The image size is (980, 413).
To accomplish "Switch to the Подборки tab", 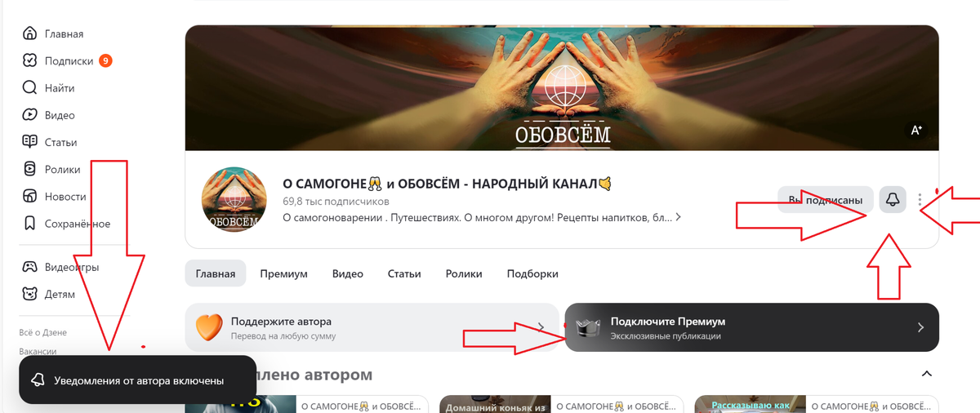I will (x=532, y=273).
